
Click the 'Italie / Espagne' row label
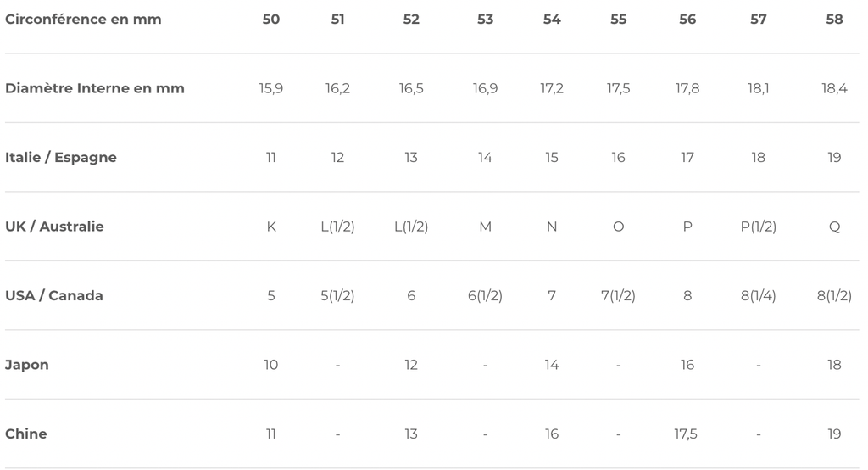pos(61,158)
